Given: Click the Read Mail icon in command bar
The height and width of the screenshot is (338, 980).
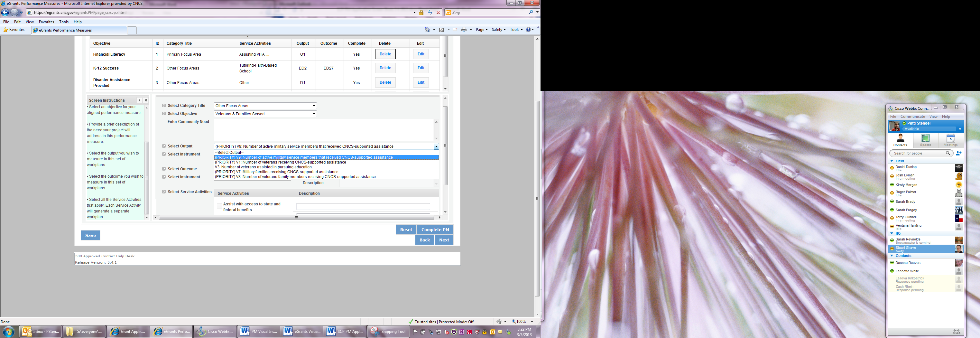Looking at the screenshot, I should (455, 30).
